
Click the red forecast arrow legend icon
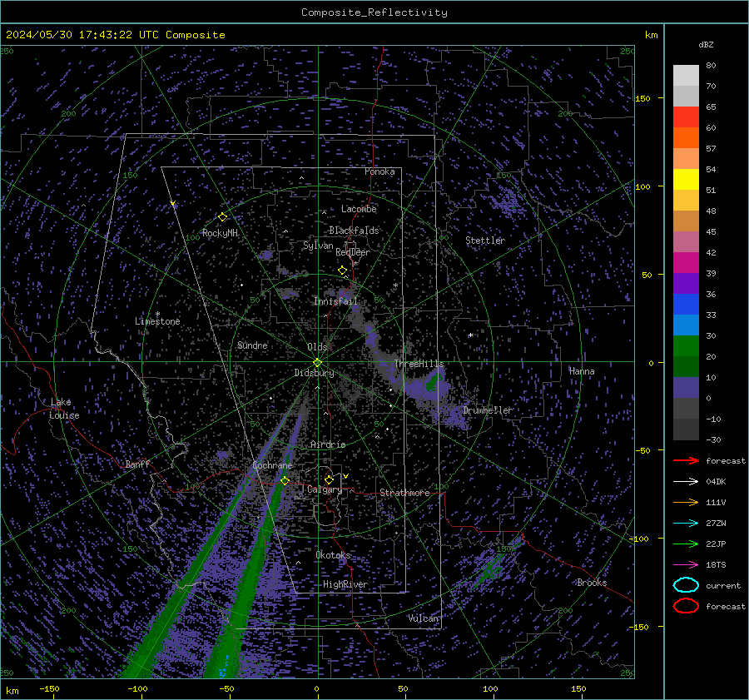coord(686,460)
